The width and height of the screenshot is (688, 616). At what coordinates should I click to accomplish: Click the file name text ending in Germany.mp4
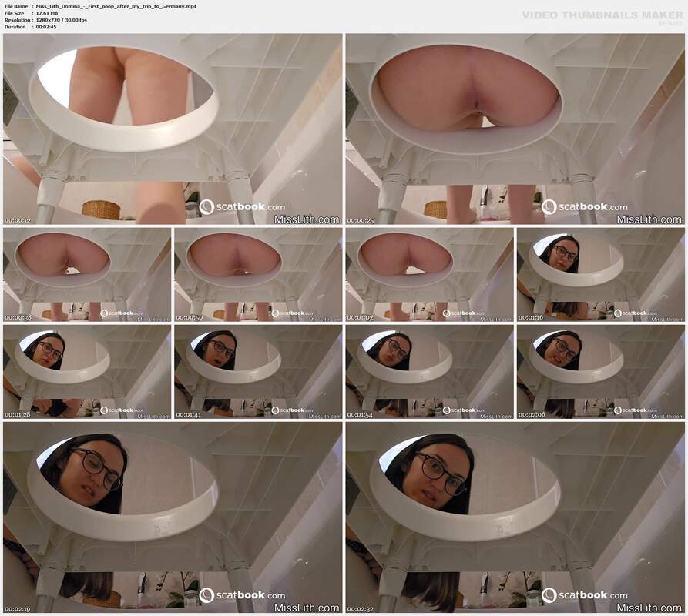pos(116,7)
